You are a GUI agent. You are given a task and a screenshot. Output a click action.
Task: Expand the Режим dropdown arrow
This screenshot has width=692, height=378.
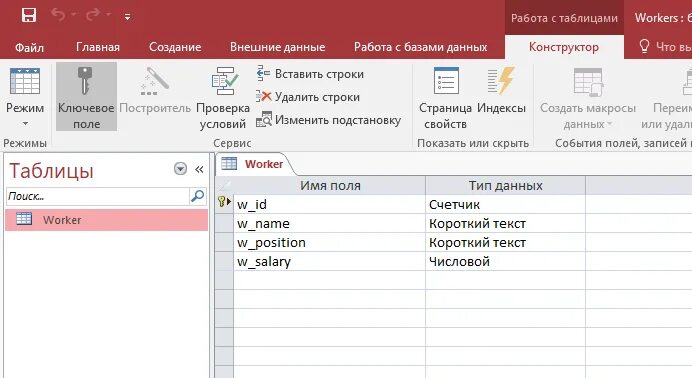tap(25, 124)
